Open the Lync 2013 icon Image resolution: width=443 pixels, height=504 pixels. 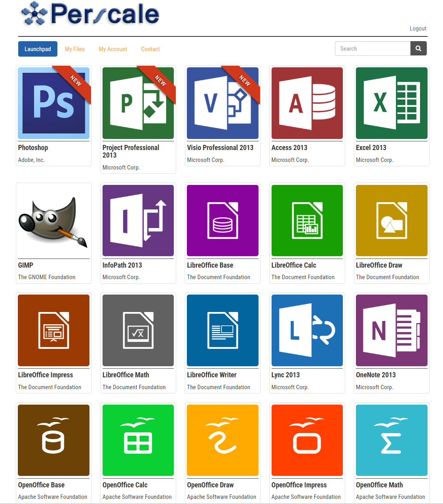(x=307, y=330)
